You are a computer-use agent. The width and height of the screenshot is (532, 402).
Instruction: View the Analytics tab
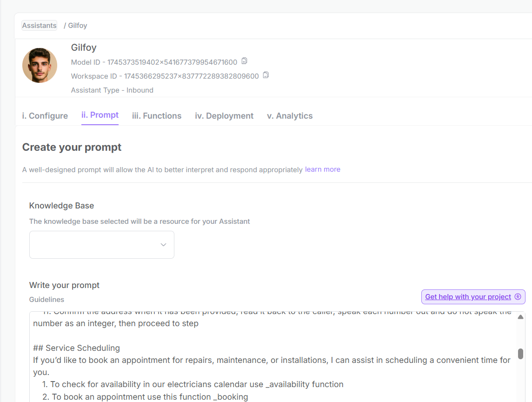(x=290, y=116)
